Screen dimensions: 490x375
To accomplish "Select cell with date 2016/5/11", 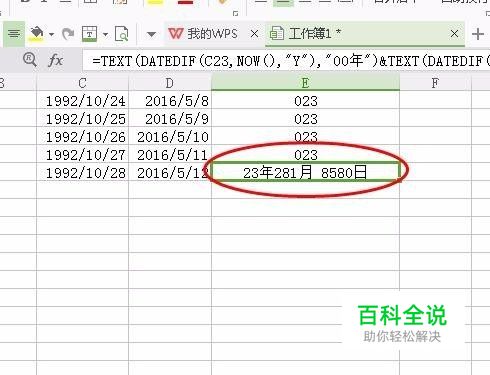I will (170, 155).
